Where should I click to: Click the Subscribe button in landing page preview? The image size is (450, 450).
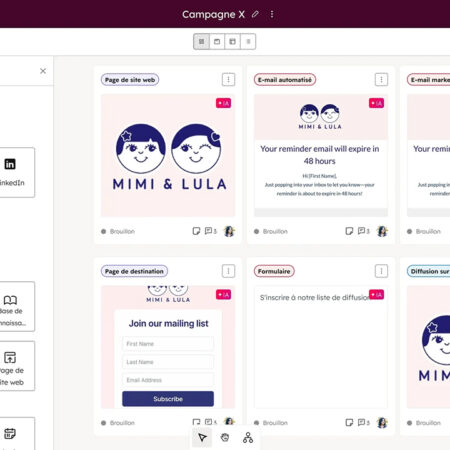pyautogui.click(x=168, y=399)
